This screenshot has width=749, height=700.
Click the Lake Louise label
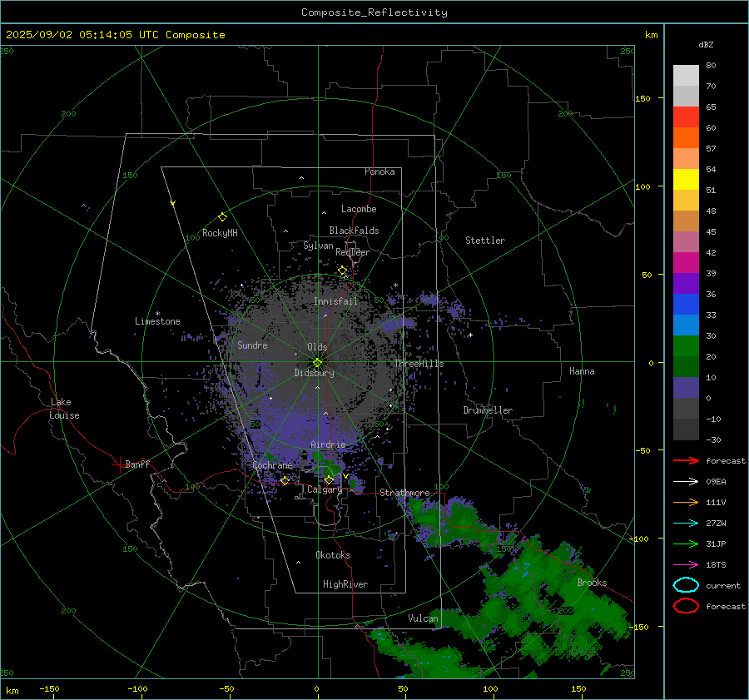point(64,409)
